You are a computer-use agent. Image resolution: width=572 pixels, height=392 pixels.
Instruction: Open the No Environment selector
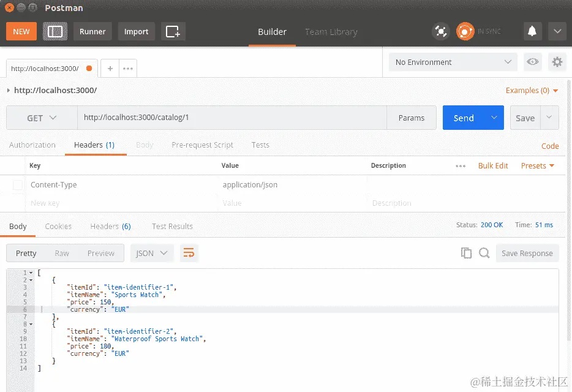point(453,62)
